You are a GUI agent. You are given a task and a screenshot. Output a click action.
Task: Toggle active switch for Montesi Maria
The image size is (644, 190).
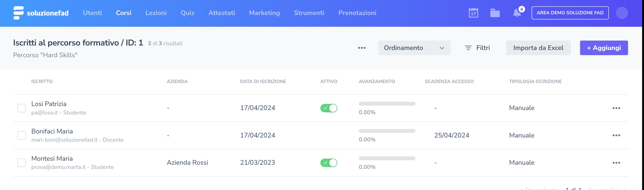pyautogui.click(x=329, y=163)
